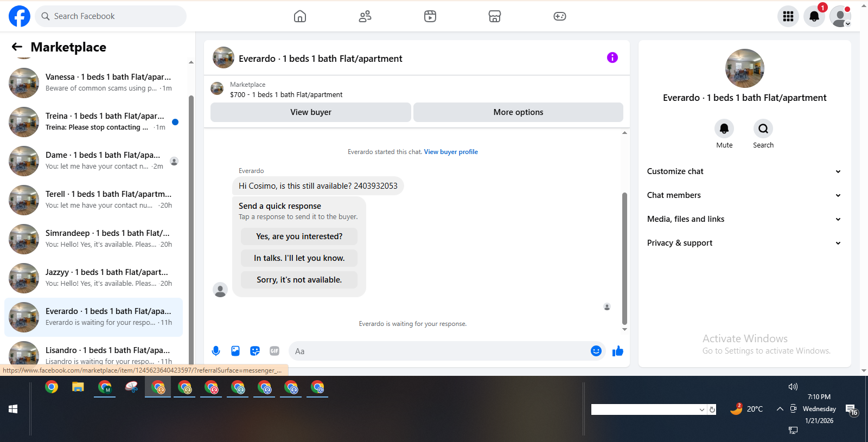Open the Jazzyy conversation

93,278
